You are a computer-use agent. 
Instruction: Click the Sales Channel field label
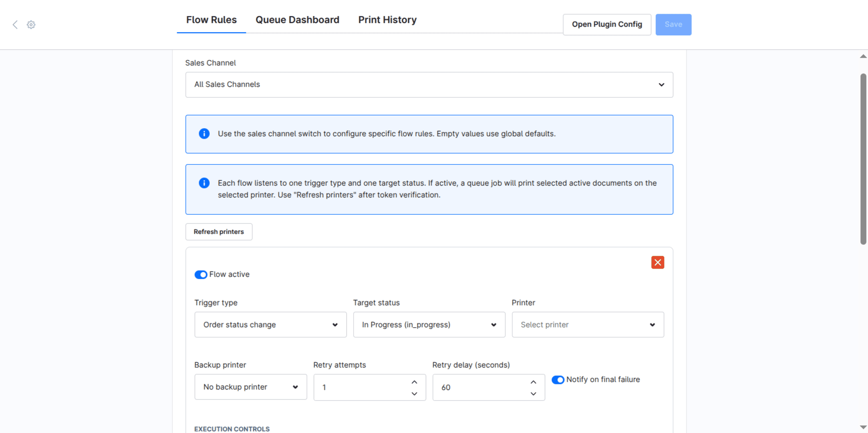click(210, 63)
